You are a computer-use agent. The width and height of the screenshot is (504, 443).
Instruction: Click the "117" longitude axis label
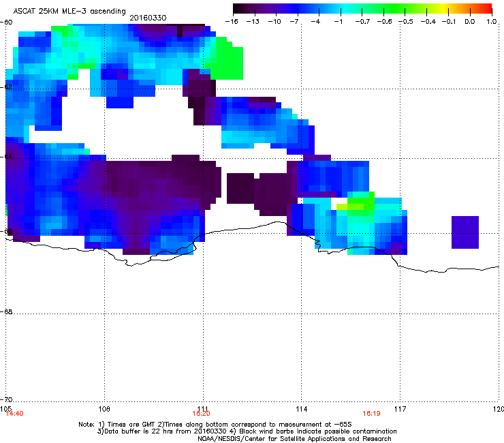400,409
